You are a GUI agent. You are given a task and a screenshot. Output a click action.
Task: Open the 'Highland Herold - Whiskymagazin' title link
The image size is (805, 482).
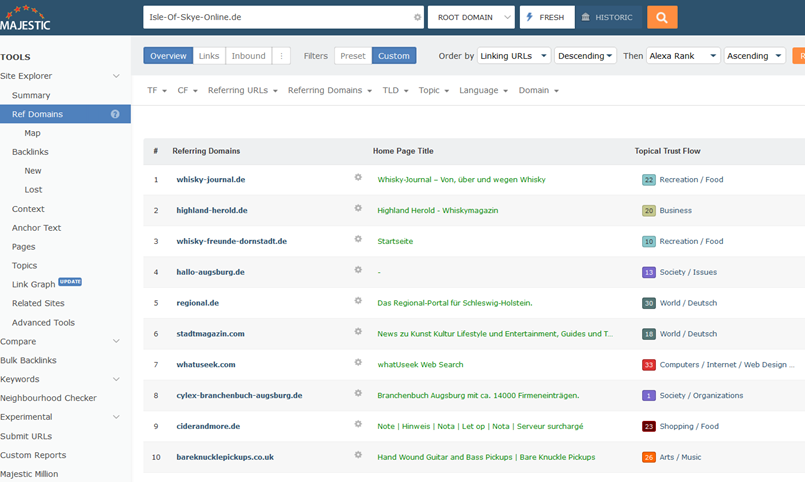click(438, 210)
